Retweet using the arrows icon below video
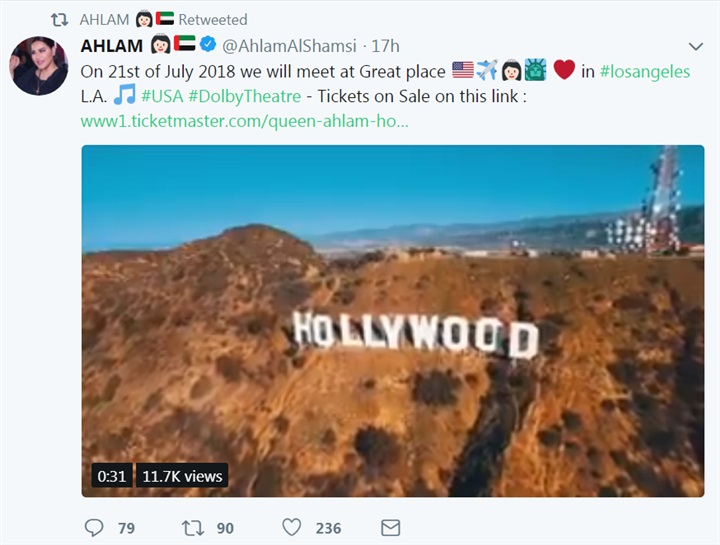Screen dimensions: 720x545 193,528
